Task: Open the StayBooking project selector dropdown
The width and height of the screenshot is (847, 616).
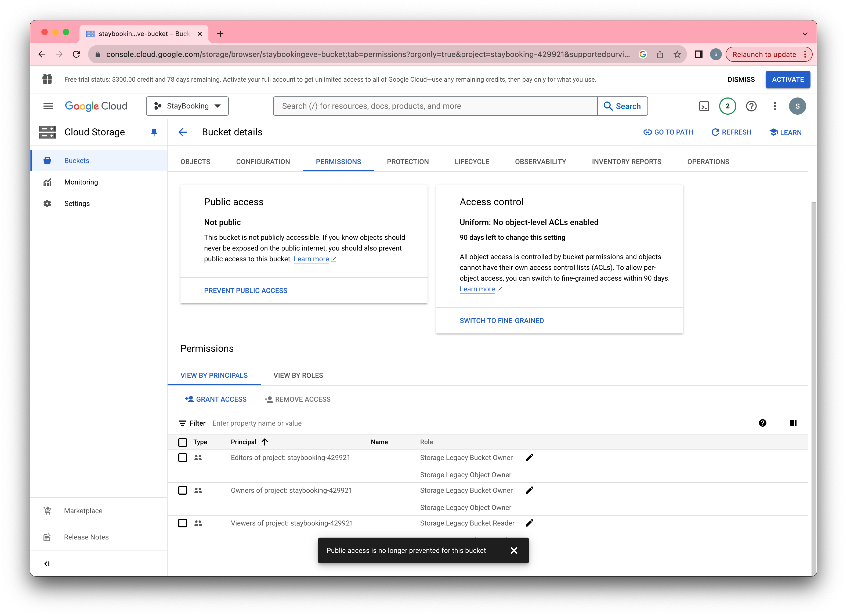Action: (187, 106)
